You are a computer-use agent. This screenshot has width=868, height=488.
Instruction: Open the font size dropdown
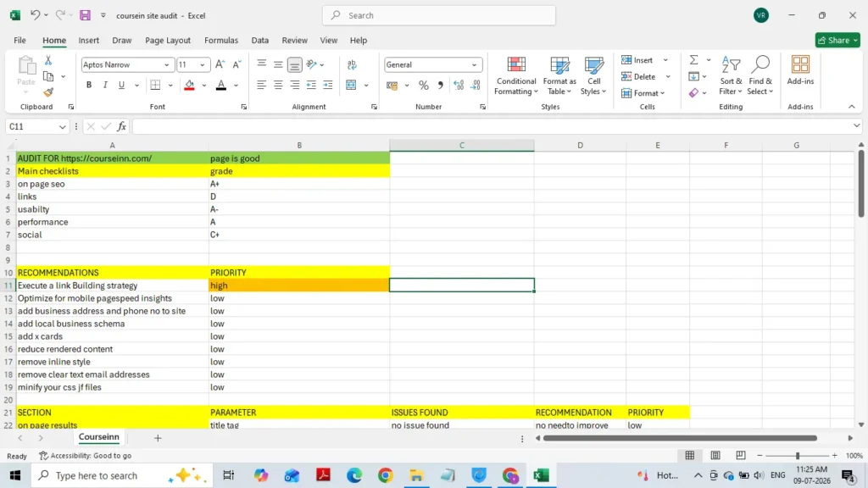coord(202,65)
